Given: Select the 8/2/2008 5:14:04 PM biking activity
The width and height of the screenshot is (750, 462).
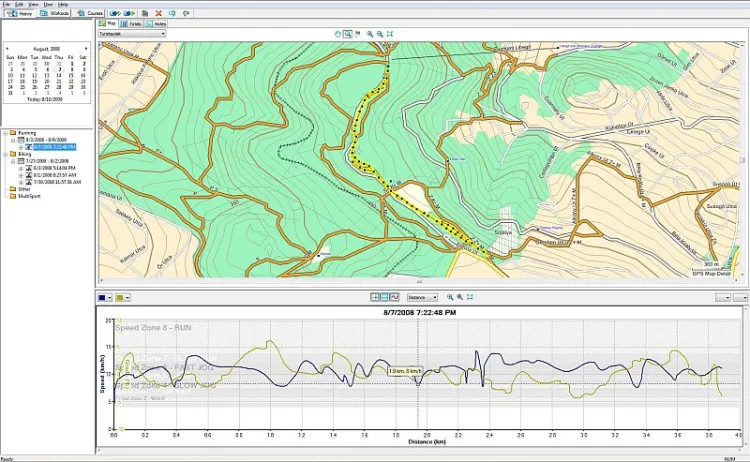Looking at the screenshot, I should pos(54,167).
